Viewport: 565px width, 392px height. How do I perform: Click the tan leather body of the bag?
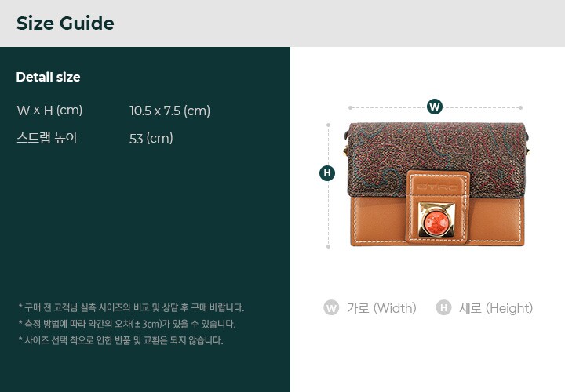377,221
